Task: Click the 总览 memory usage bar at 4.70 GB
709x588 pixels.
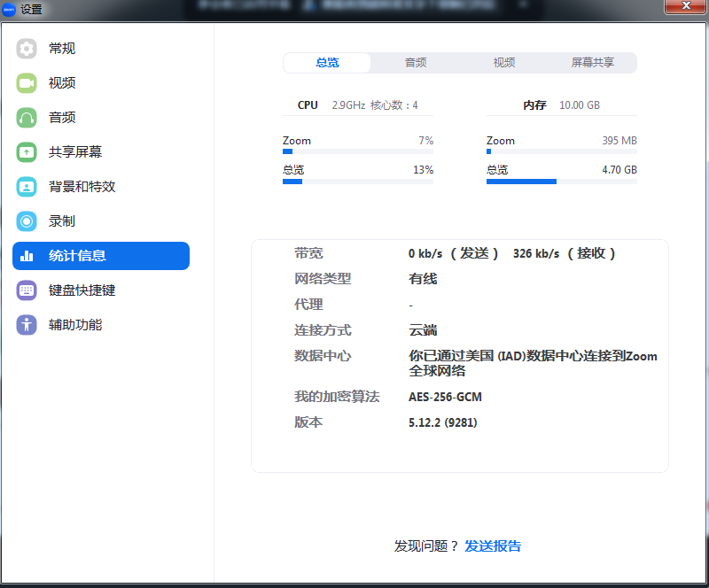Action: click(561, 182)
